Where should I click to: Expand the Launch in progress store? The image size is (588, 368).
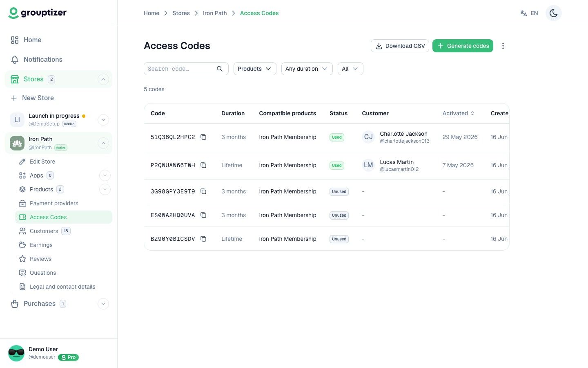103,120
